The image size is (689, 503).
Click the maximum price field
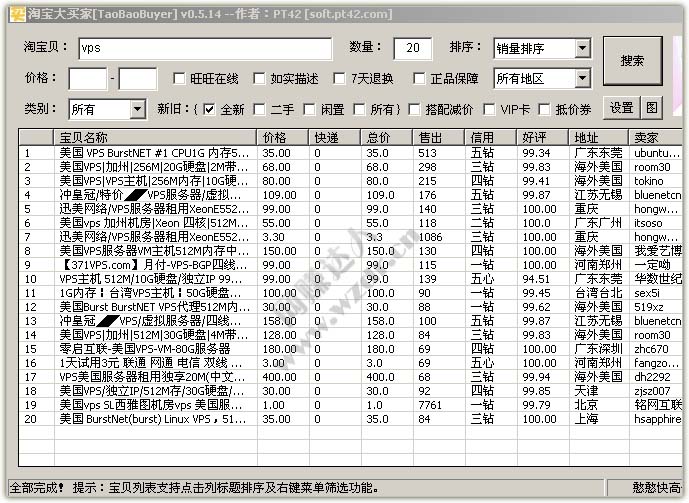click(x=138, y=79)
